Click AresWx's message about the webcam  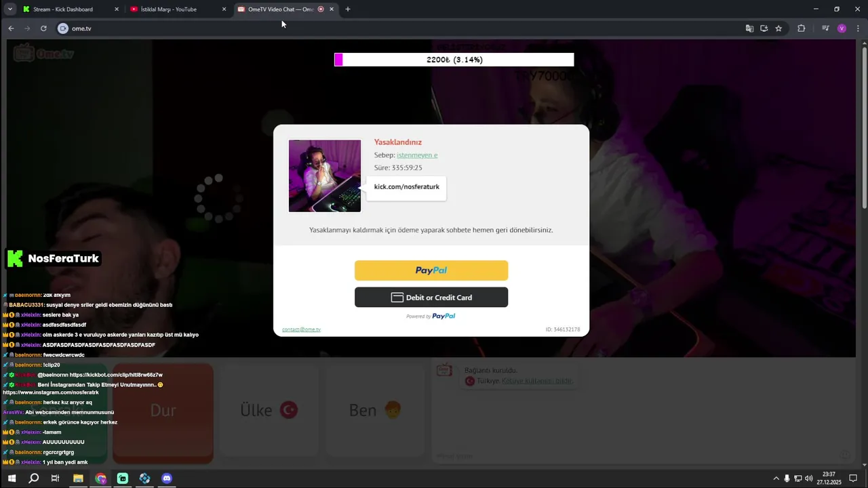pyautogui.click(x=58, y=412)
